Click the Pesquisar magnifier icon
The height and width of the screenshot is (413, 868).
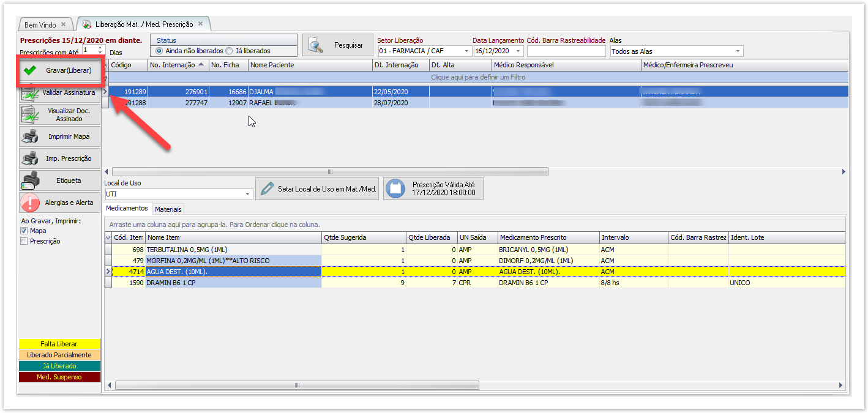coord(316,45)
